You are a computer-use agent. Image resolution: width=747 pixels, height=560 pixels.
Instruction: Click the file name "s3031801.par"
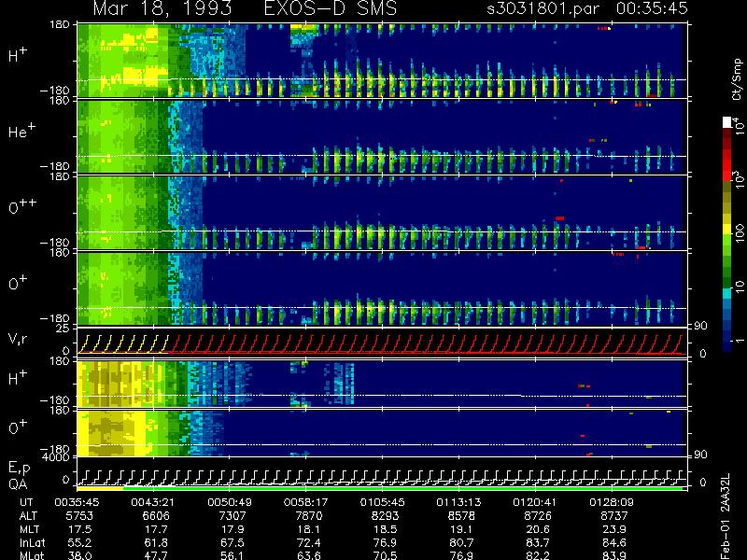pos(543,8)
